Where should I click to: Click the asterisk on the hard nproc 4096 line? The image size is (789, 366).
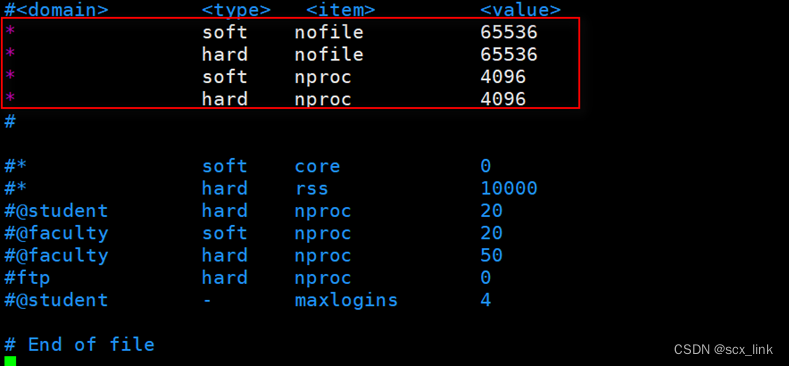tap(10, 98)
